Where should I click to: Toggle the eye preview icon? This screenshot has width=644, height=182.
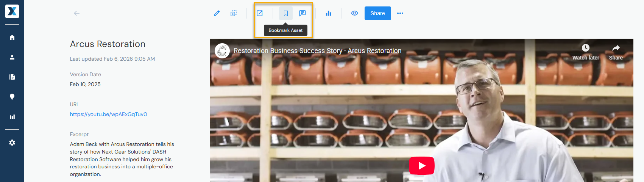coord(355,13)
